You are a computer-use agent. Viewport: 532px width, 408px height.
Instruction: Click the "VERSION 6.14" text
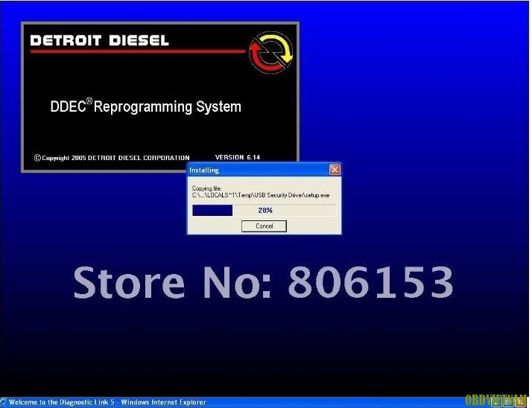point(238,157)
